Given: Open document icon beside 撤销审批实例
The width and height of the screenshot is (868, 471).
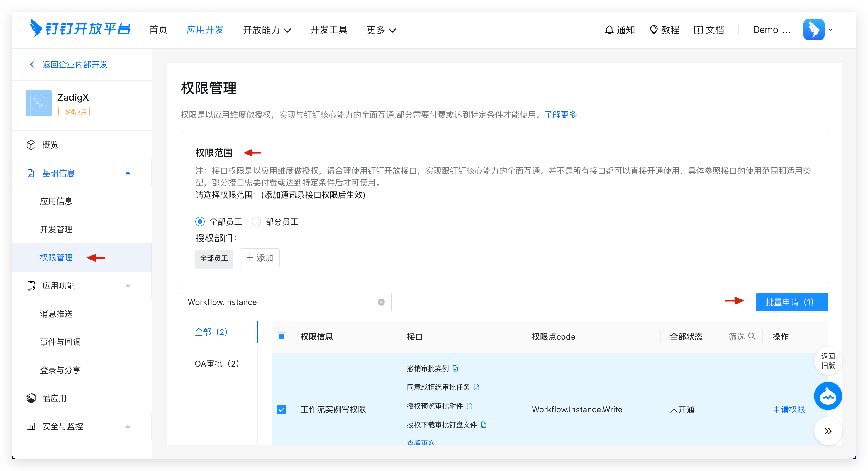Looking at the screenshot, I should [457, 368].
